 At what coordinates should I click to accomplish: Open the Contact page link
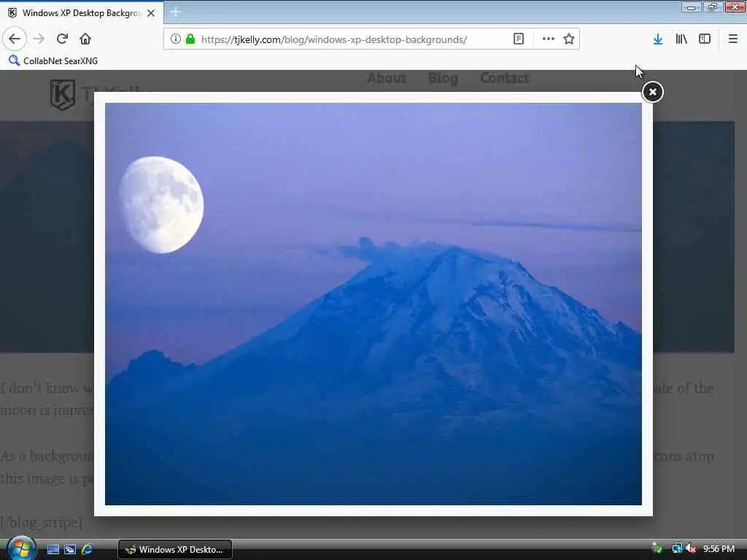[505, 78]
